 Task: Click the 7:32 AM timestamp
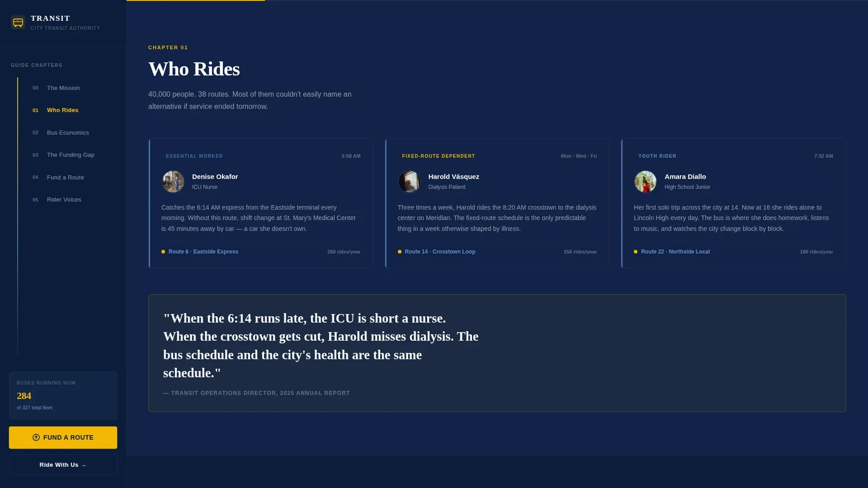click(824, 156)
